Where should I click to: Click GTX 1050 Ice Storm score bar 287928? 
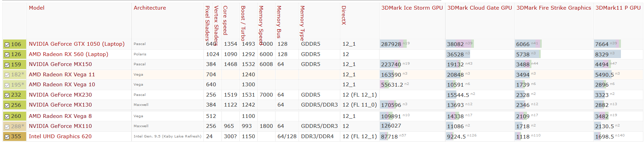point(391,44)
